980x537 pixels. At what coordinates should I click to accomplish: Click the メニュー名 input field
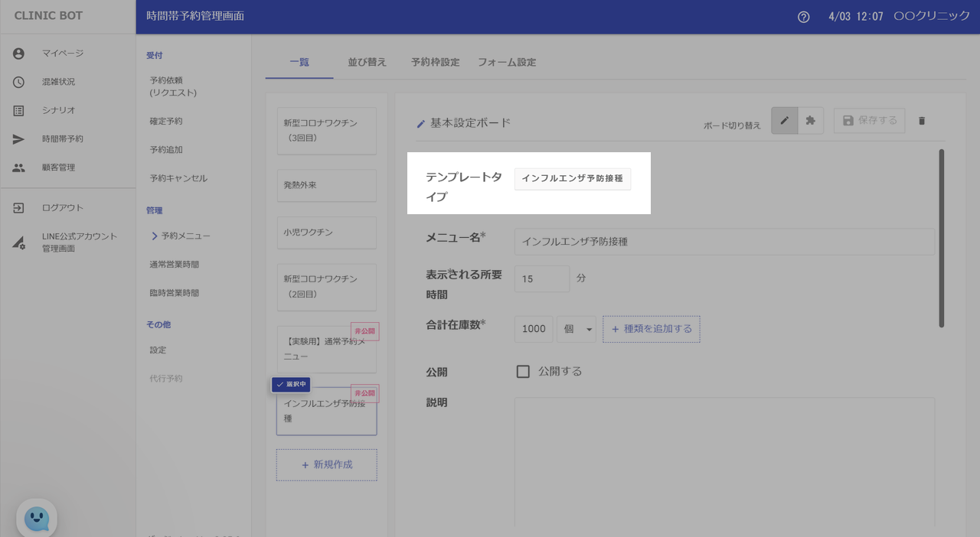[x=724, y=242]
